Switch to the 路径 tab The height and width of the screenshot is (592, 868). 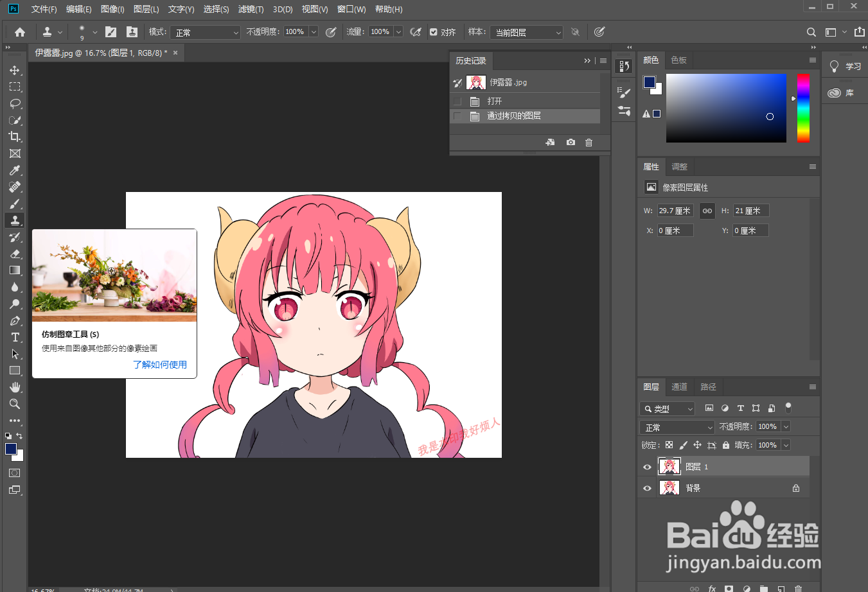[x=708, y=387]
